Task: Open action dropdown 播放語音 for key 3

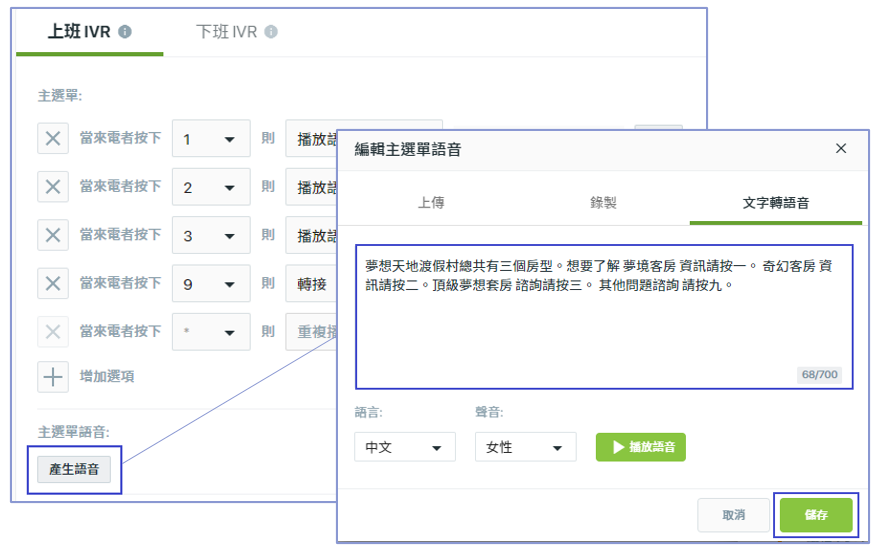Action: click(x=311, y=235)
